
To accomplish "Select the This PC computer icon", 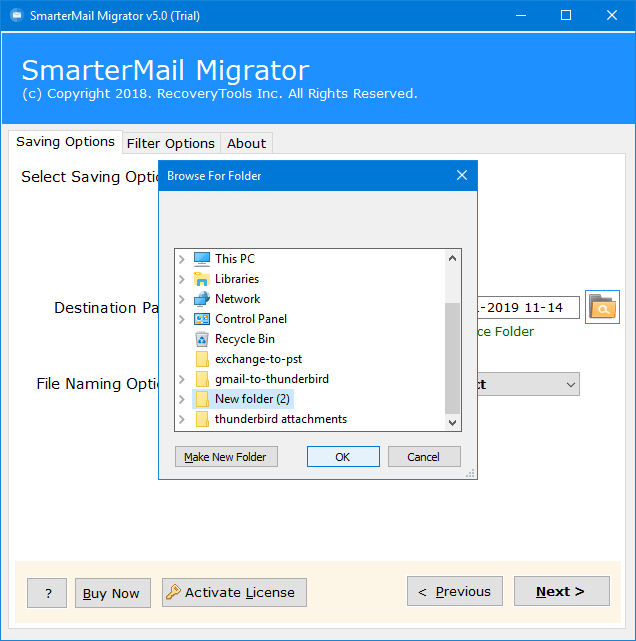I will pyautogui.click(x=202, y=259).
